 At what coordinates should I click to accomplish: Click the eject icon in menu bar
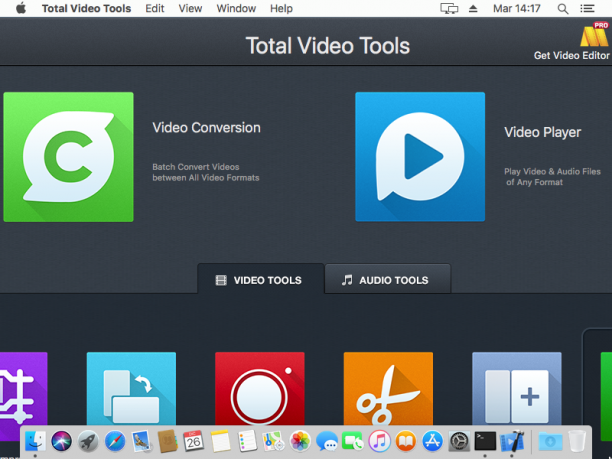tap(473, 8)
